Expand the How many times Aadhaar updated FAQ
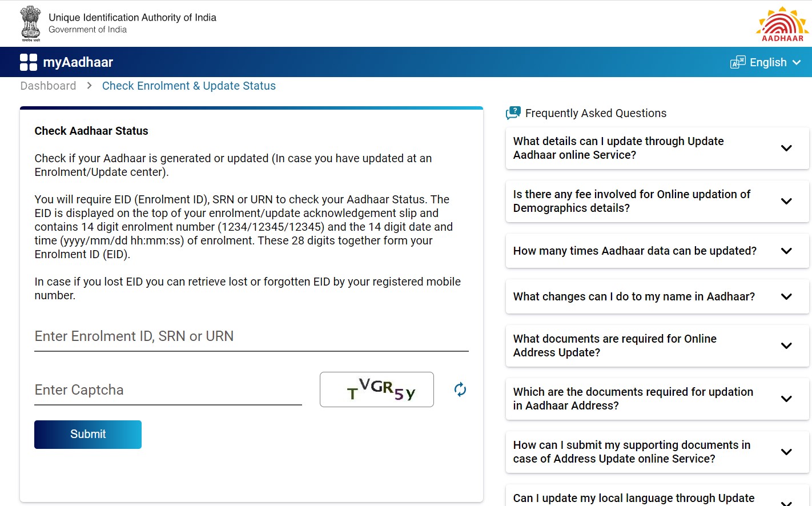The image size is (812, 506). point(786,251)
